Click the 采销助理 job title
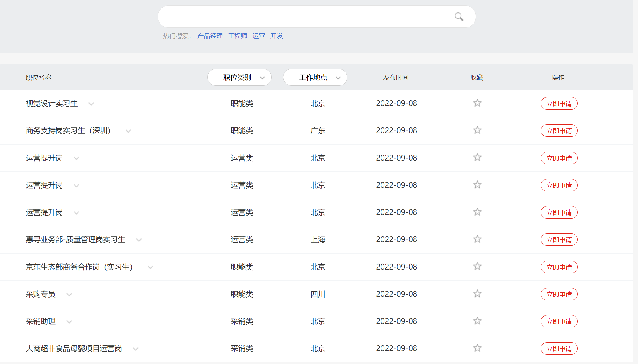 [40, 321]
